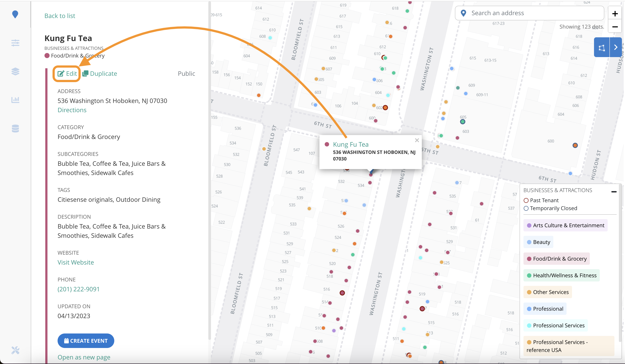Viewport: 625px width, 364px height.
Task: Call phone number (201) 222-9091
Action: tap(78, 289)
